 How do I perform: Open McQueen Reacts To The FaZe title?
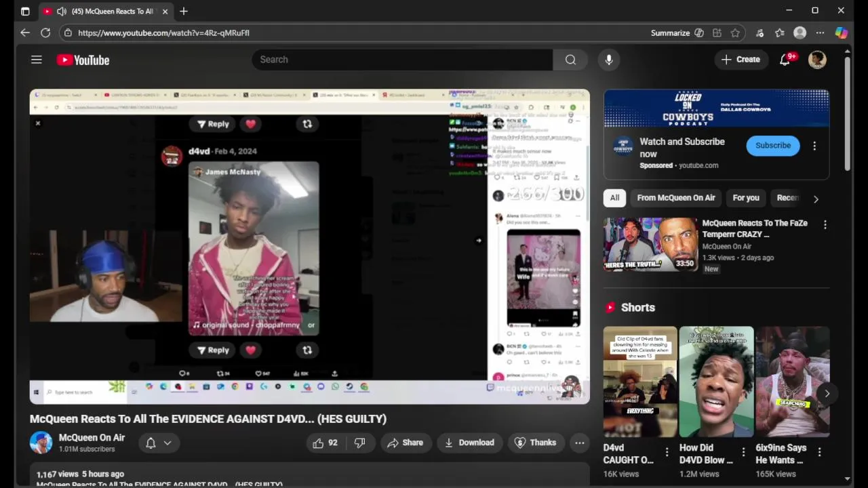[x=755, y=228]
